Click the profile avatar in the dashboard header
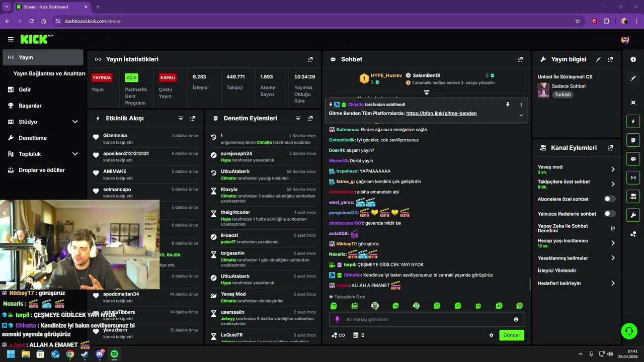This screenshot has width=644, height=362. (625, 39)
